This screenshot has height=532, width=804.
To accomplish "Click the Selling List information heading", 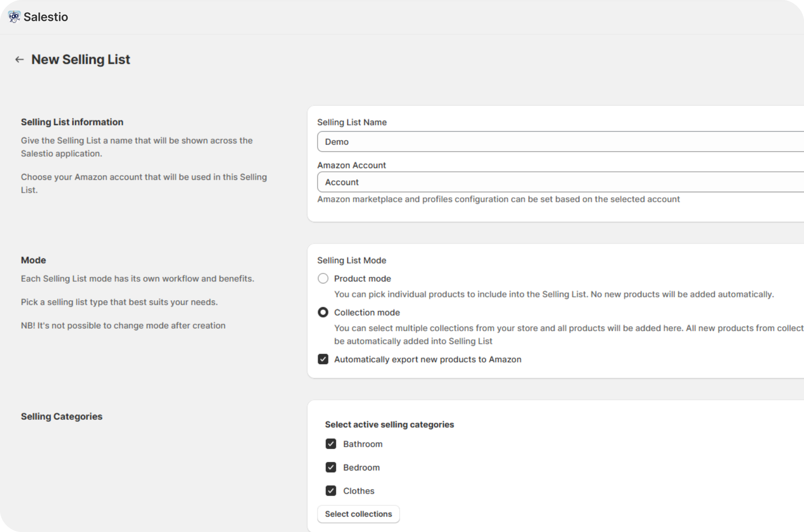I will coord(72,122).
